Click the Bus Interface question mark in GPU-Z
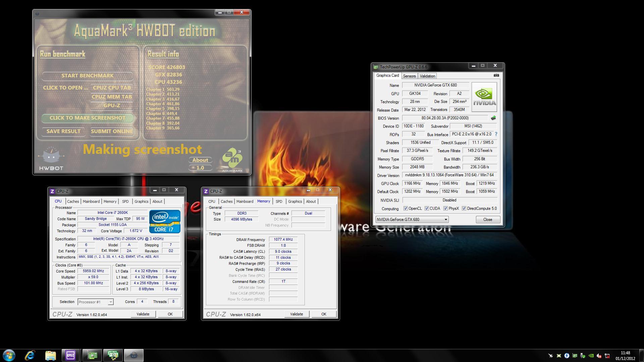 coord(496,134)
